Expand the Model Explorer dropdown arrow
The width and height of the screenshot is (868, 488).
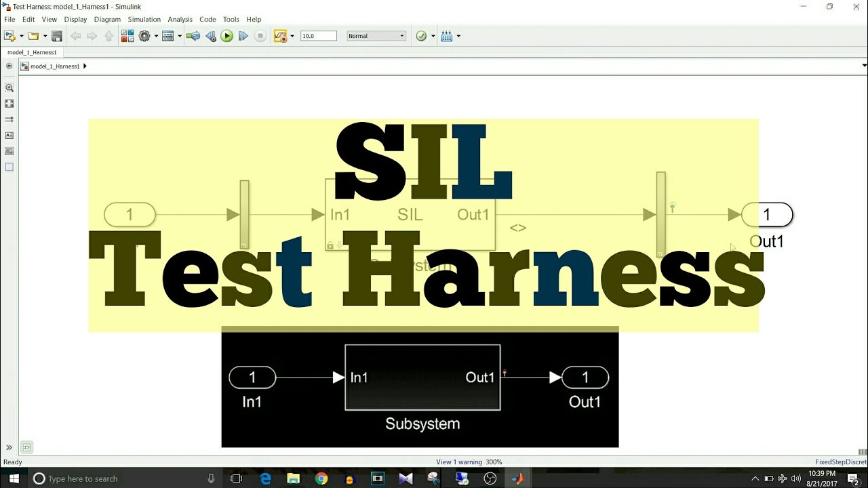[180, 36]
